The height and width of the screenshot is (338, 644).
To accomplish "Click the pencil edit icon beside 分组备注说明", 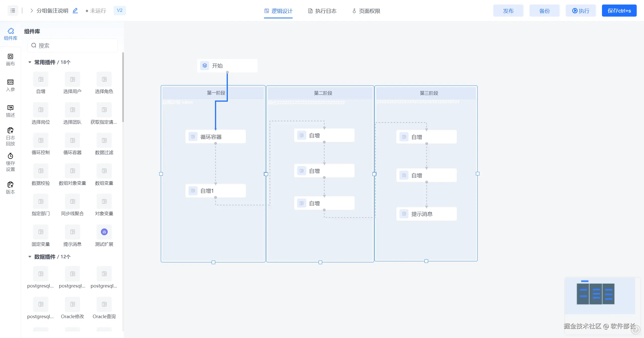I will coord(75,11).
